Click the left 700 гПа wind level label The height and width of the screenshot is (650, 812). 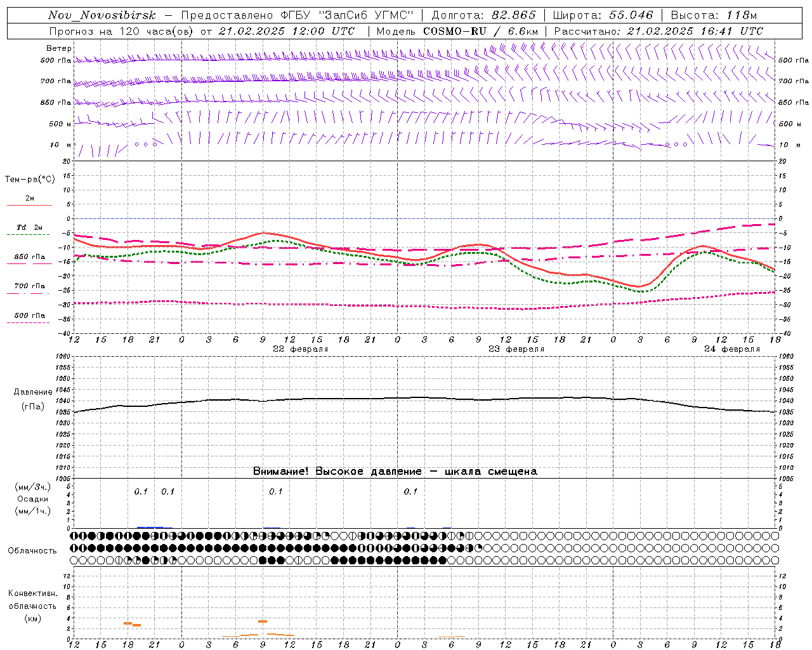56,81
